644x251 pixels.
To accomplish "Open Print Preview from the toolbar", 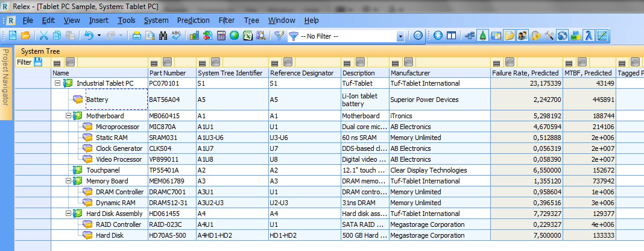I will pos(150,36).
